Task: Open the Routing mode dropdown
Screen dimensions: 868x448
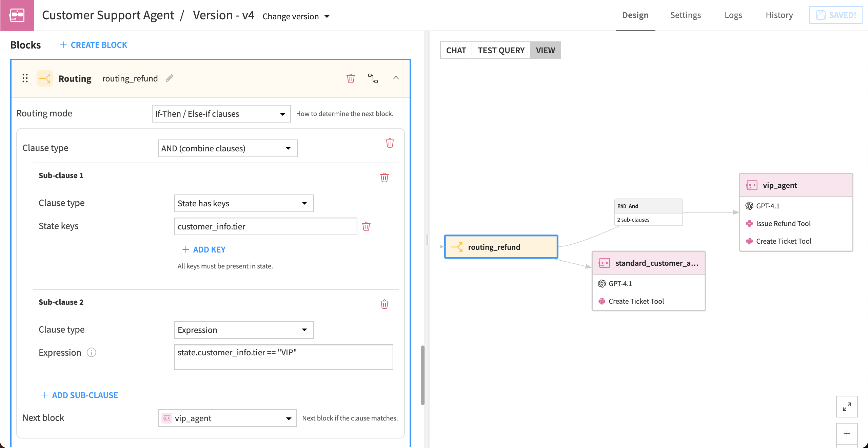Action: [221, 114]
